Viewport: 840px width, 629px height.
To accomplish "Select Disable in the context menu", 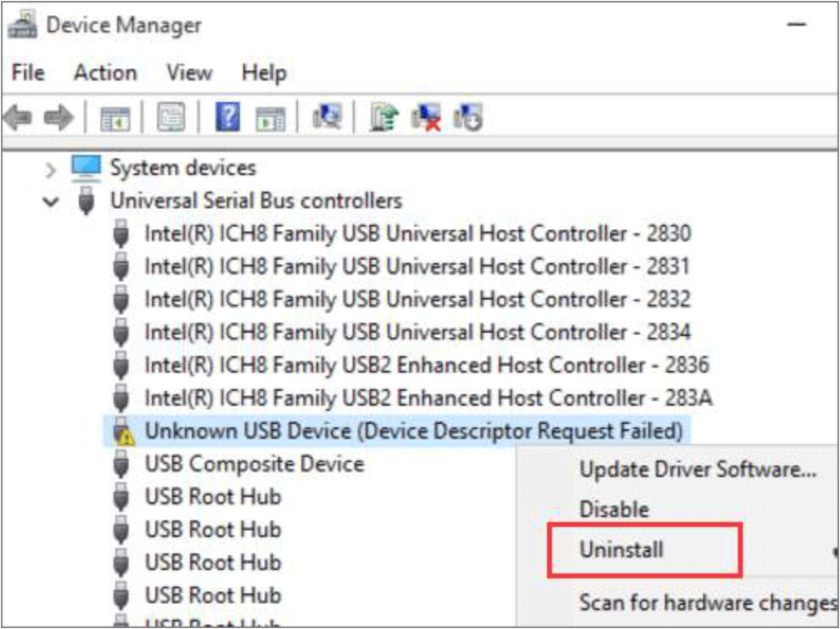I will coord(613,510).
